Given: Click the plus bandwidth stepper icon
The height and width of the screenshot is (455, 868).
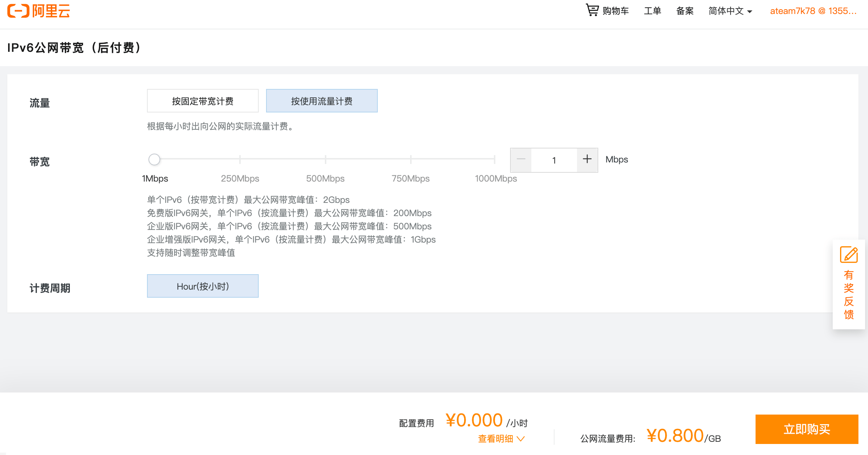Looking at the screenshot, I should pyautogui.click(x=587, y=160).
